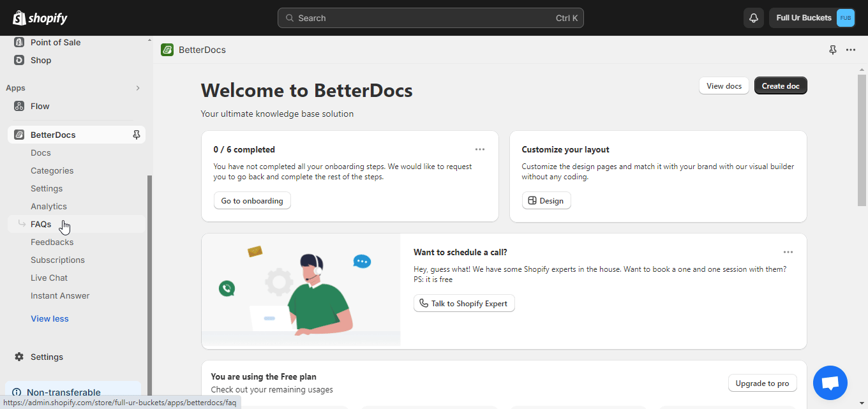Unpin BetterDocs from the sidebar
The image size is (868, 409).
pos(136,134)
